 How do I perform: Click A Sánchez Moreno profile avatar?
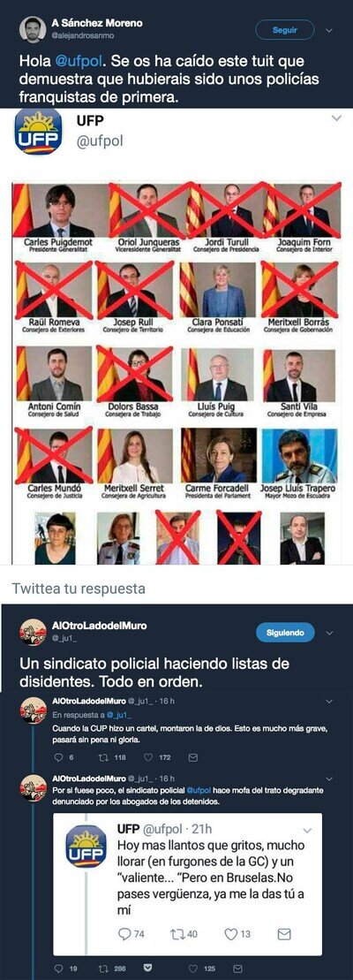point(33,29)
